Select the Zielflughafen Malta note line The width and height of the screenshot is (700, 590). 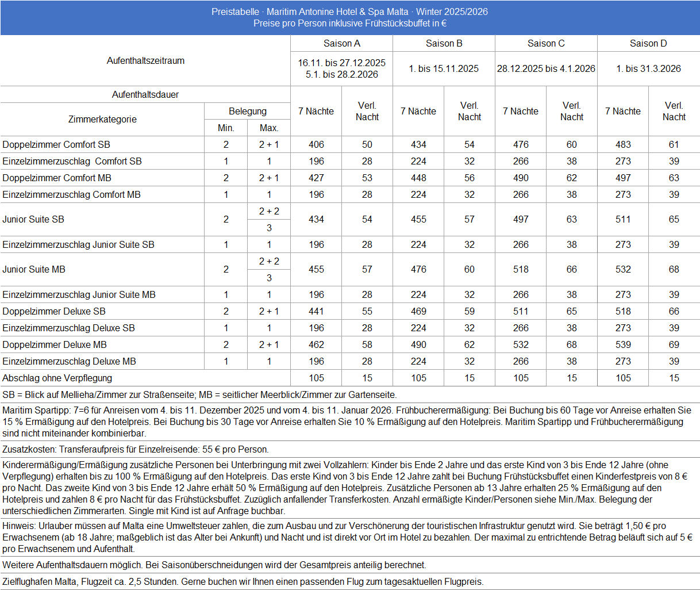[x=243, y=581]
